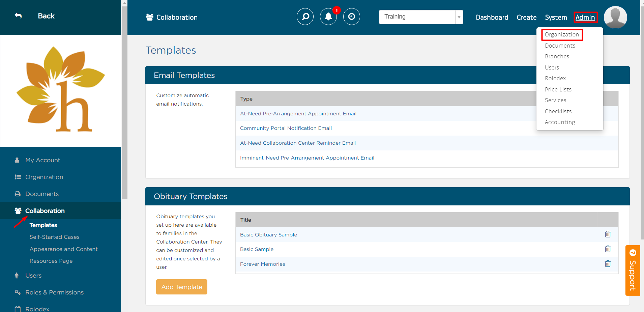
Task: Select Users in Admin dropdown
Action: 552,67
